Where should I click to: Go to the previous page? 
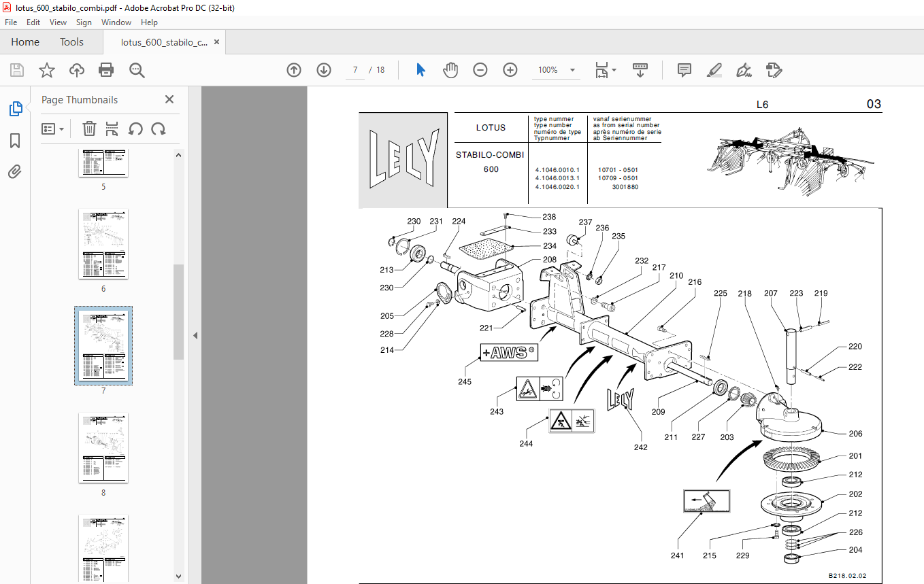click(294, 70)
